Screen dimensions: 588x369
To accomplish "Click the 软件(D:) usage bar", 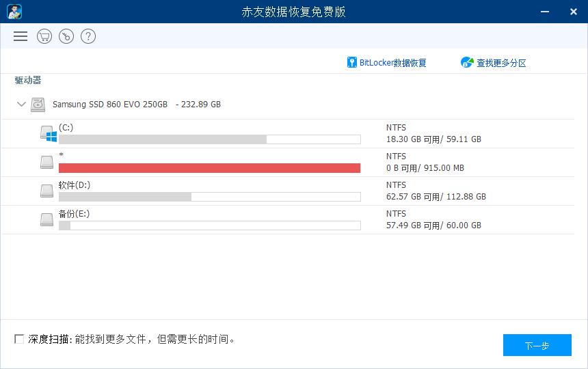I will click(210, 197).
